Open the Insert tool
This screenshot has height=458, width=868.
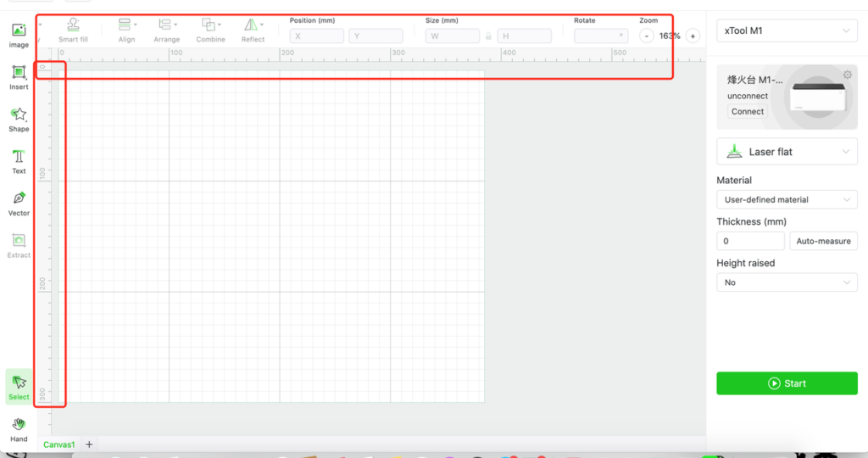pos(19,77)
